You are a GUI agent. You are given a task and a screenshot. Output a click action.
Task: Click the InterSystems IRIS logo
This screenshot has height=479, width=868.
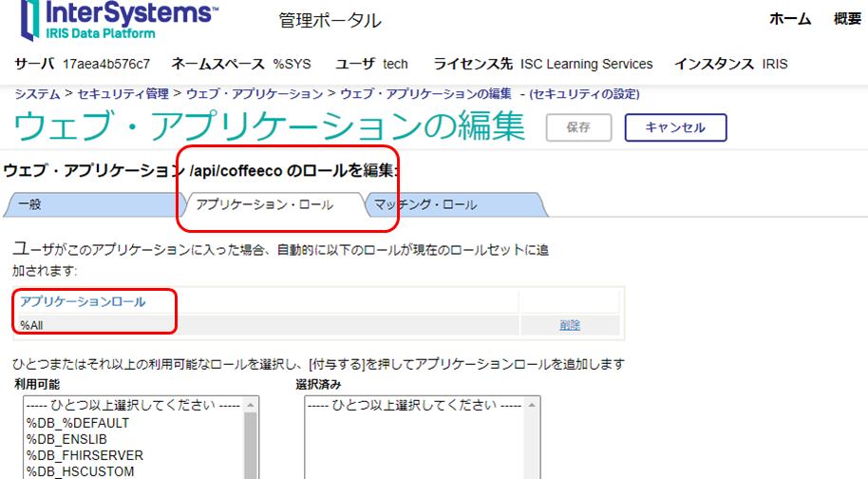[114, 21]
